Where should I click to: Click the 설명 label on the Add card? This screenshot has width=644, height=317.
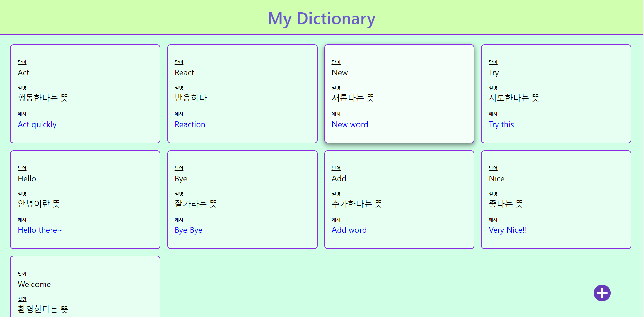point(336,194)
